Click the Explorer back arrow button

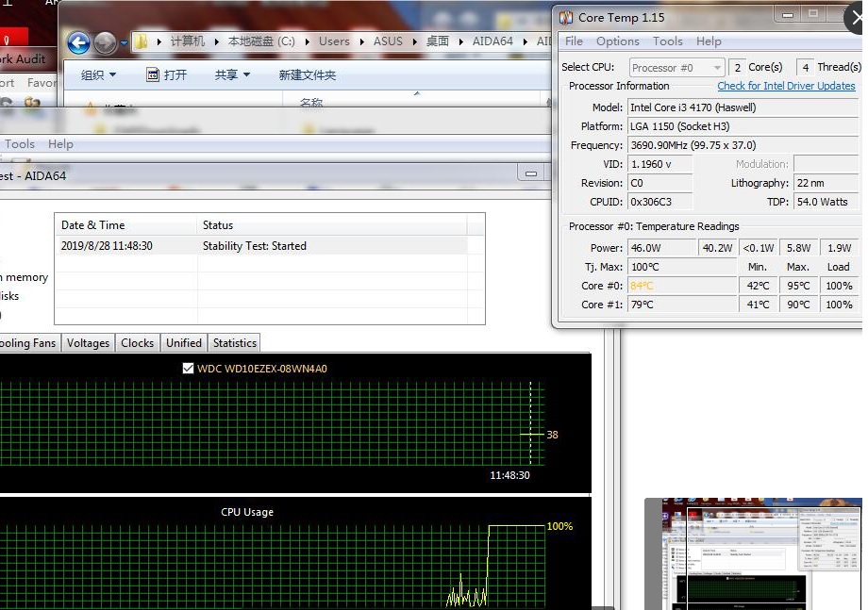(78, 42)
